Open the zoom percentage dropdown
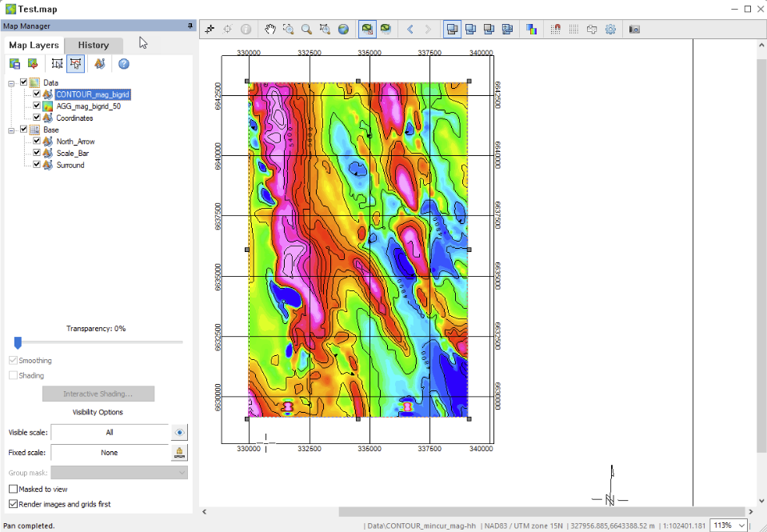The height and width of the screenshot is (532, 767). [741, 526]
